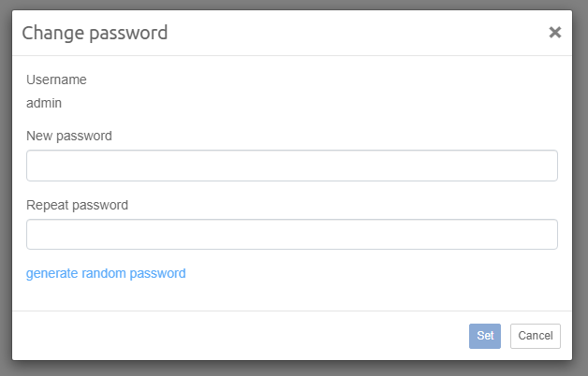The image size is (588, 376).
Task: Click the Repeat password label
Action: click(77, 205)
